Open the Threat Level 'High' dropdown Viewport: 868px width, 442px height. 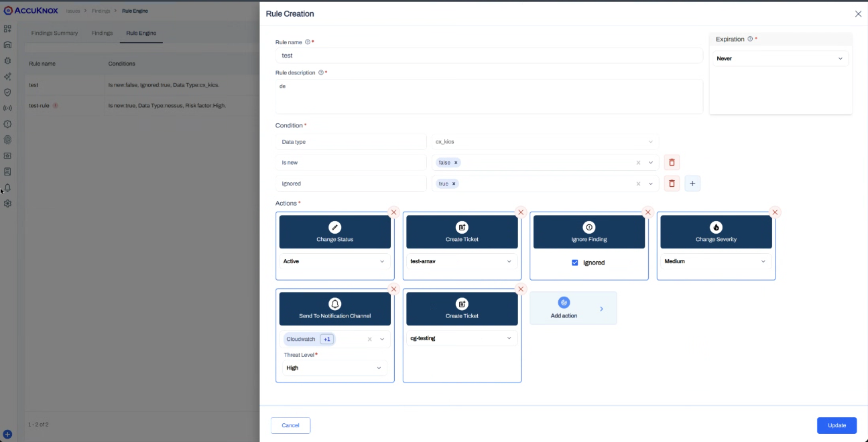click(334, 368)
